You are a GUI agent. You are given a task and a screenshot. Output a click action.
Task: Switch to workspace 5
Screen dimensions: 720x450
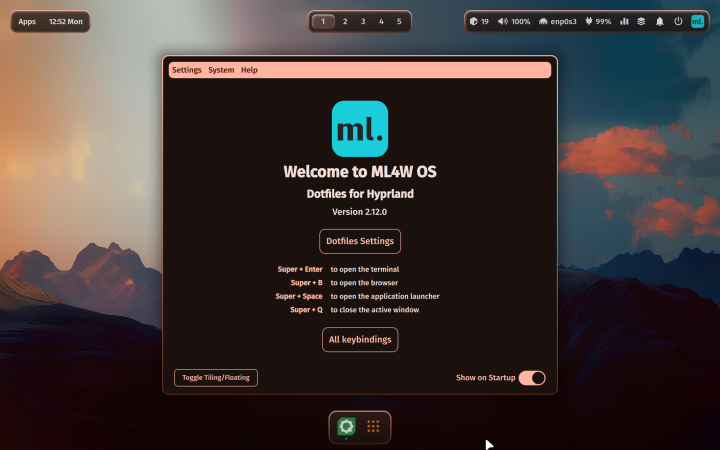point(399,22)
